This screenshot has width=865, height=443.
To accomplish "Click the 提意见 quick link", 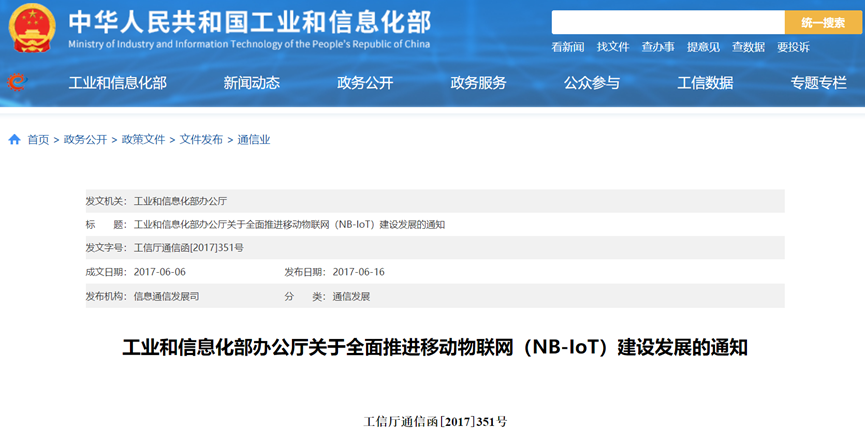I will coord(703,47).
